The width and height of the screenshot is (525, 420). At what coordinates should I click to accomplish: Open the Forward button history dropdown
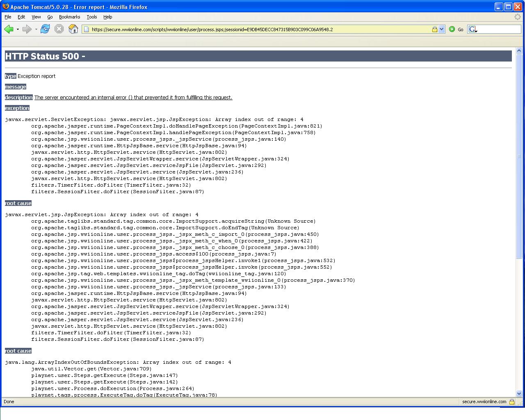[36, 29]
